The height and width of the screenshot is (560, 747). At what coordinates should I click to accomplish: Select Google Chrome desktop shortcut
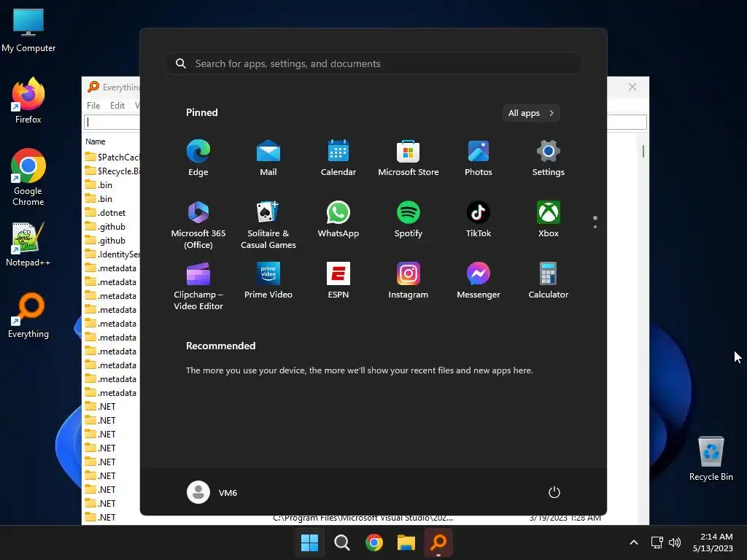click(28, 177)
